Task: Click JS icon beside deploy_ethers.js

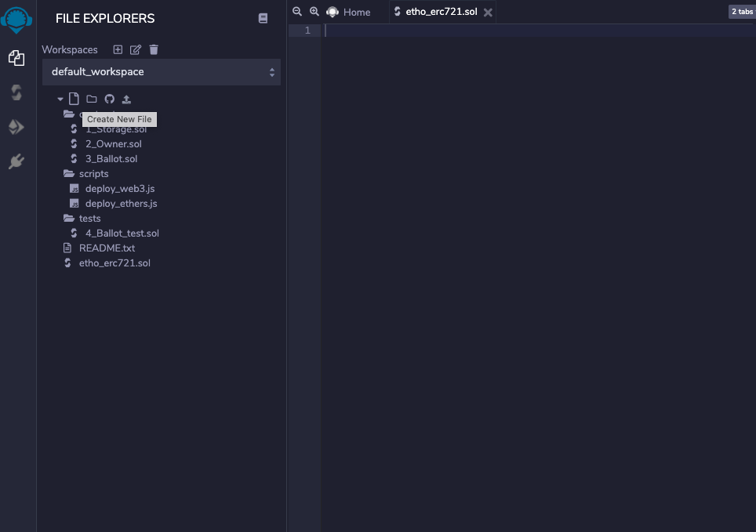Action: click(75, 204)
